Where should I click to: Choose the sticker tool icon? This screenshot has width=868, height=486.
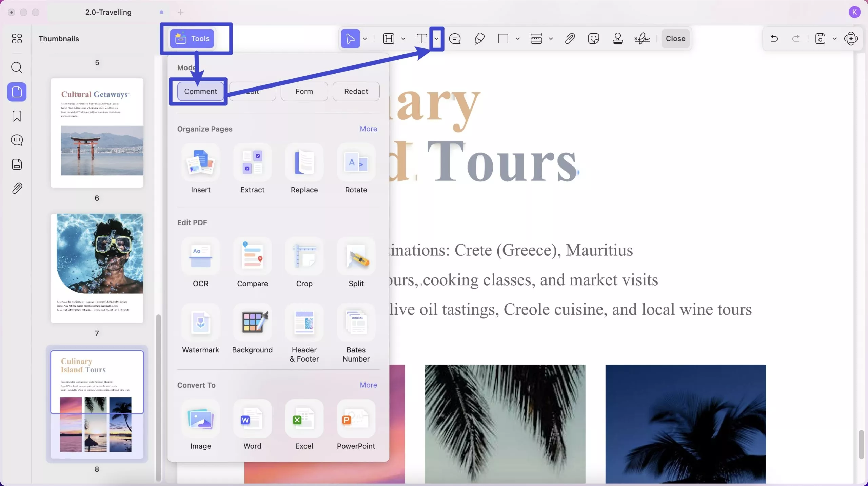(593, 39)
